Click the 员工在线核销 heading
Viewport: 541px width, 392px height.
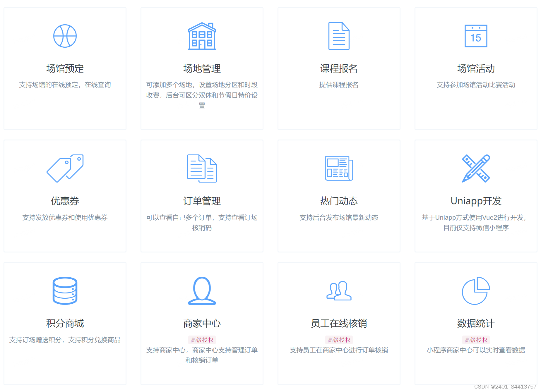click(x=339, y=323)
